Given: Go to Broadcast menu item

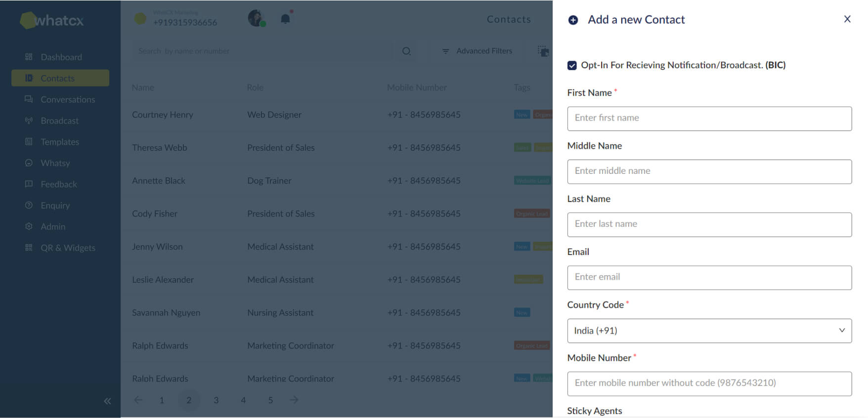Looking at the screenshot, I should [59, 121].
